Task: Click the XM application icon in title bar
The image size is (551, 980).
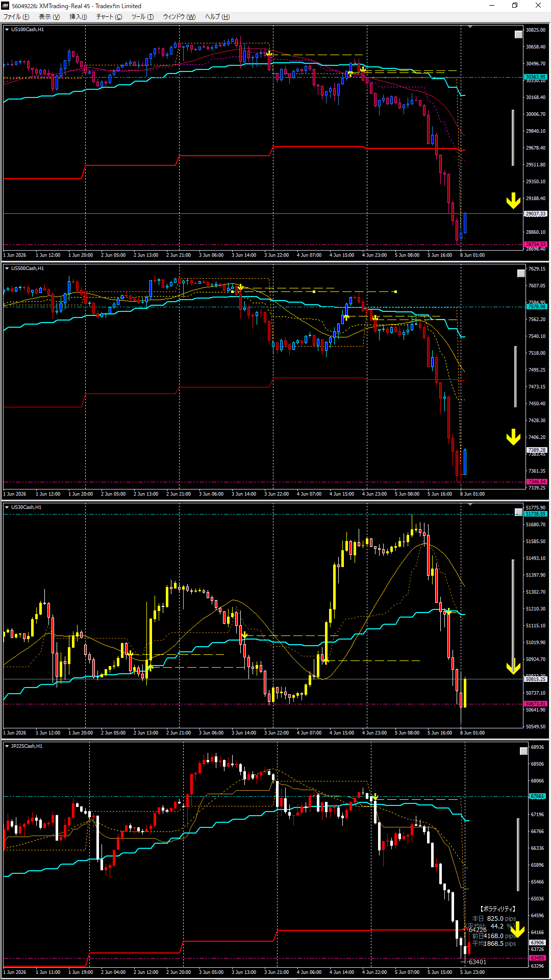Action: [x=6, y=6]
